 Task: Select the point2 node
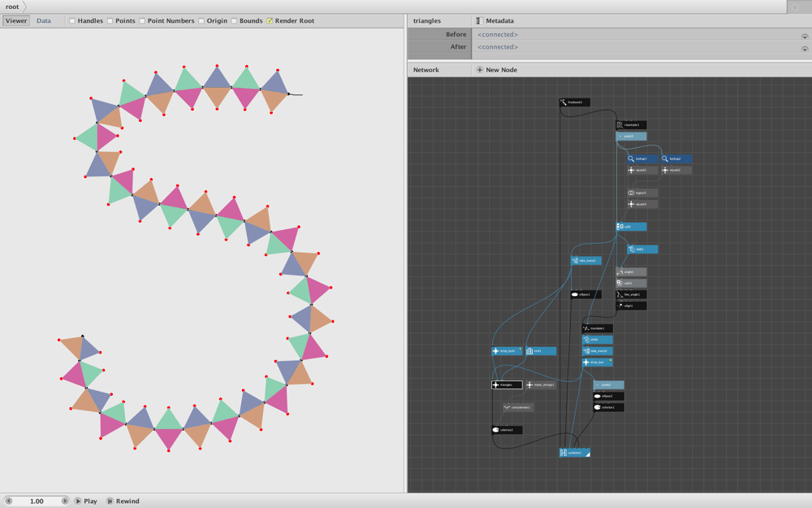[x=608, y=384]
